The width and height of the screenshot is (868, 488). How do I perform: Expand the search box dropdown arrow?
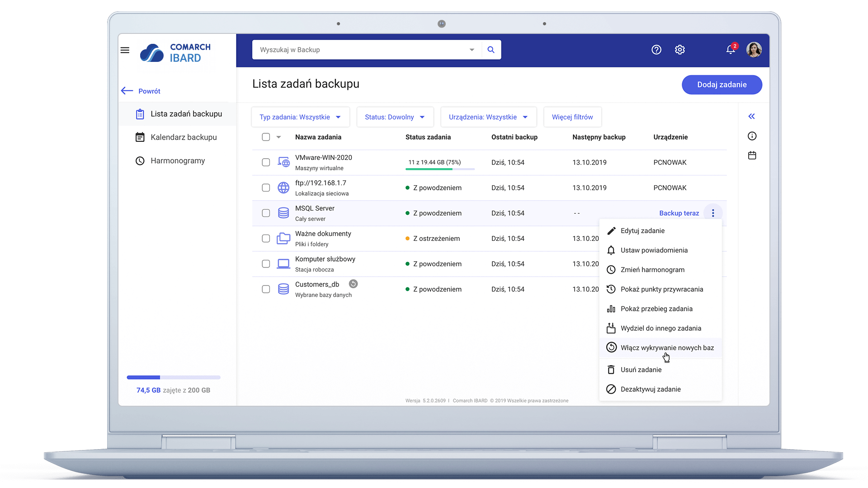(472, 50)
